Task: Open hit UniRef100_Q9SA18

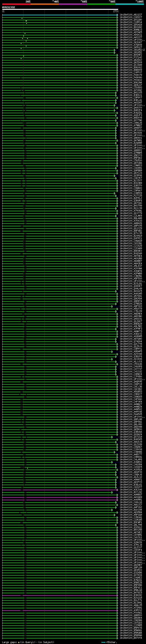Action: pos(131,25)
